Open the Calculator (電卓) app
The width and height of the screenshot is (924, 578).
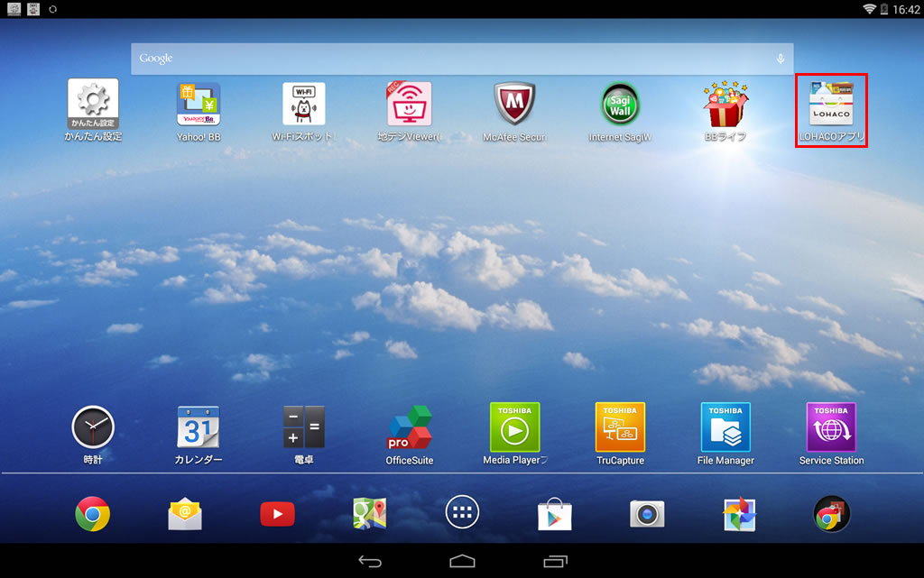click(x=303, y=427)
